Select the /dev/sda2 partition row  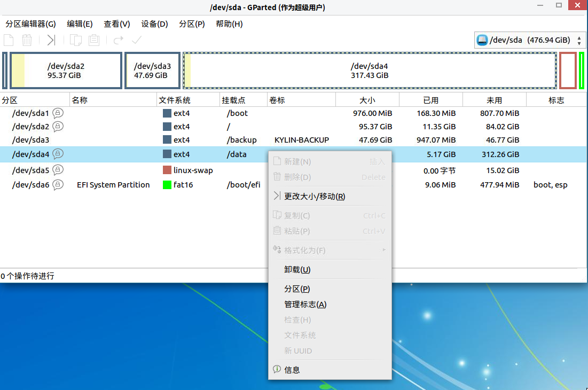[x=293, y=127]
